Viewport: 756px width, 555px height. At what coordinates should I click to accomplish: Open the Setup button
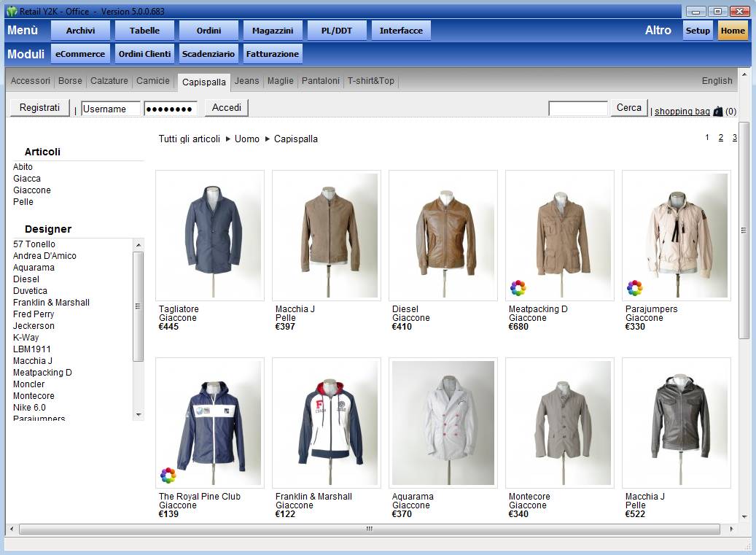[698, 31]
